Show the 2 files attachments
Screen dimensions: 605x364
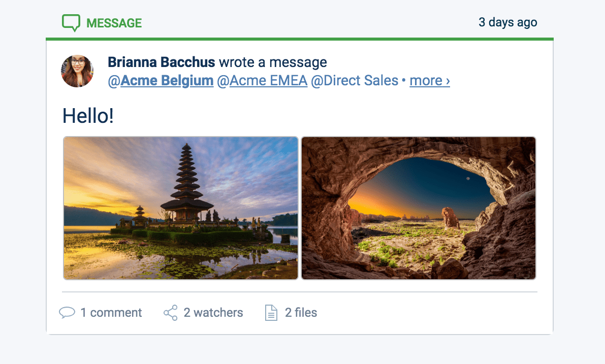click(301, 313)
